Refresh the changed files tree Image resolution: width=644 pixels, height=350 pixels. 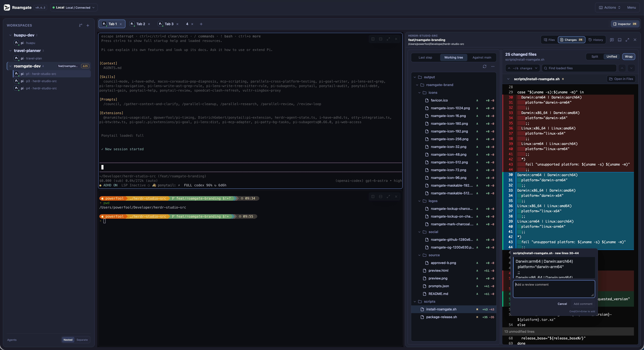(484, 67)
